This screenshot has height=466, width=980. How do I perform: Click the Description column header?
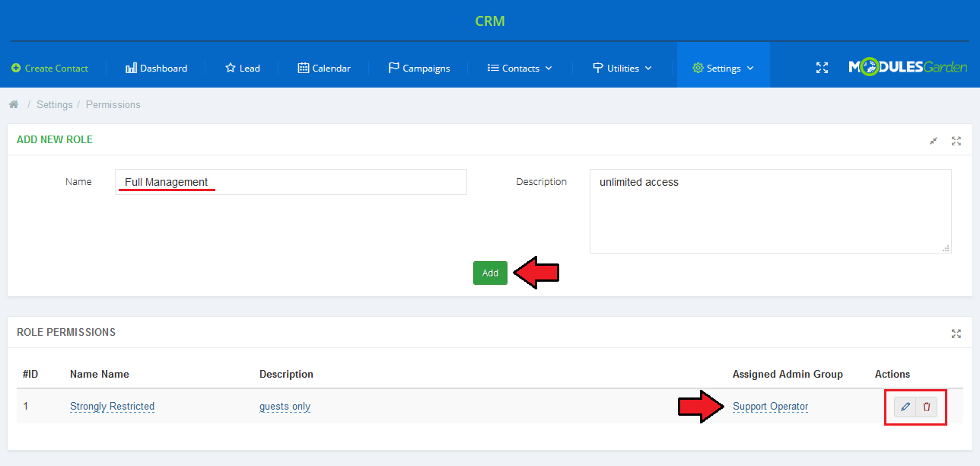pos(286,374)
